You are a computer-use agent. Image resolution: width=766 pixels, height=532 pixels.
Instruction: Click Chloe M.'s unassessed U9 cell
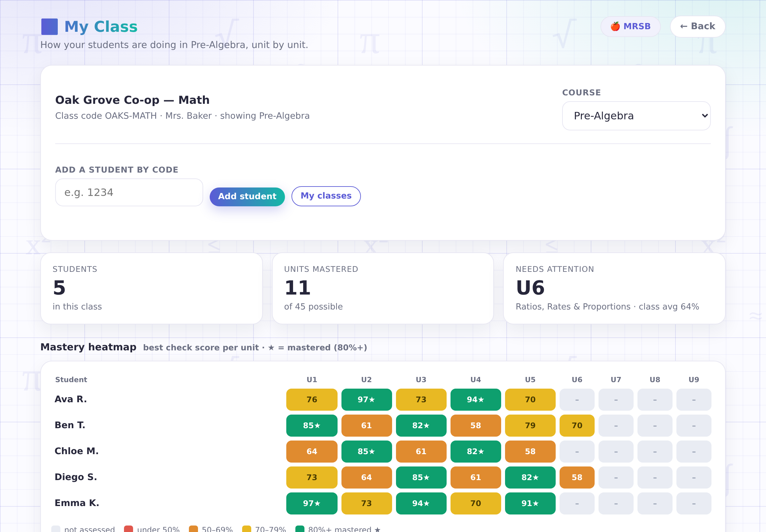click(694, 452)
